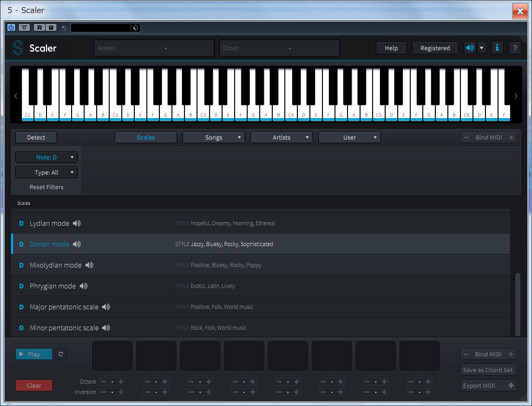Shift piano keyboard left with arrow
The image size is (532, 406).
click(16, 96)
